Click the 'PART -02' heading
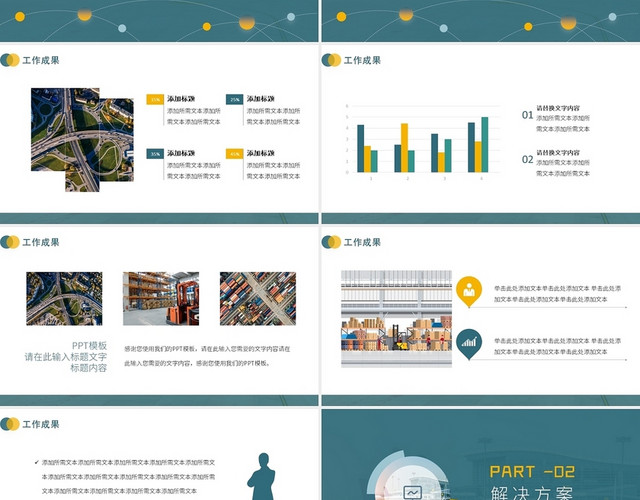Image resolution: width=640 pixels, height=500 pixels. tap(532, 472)
